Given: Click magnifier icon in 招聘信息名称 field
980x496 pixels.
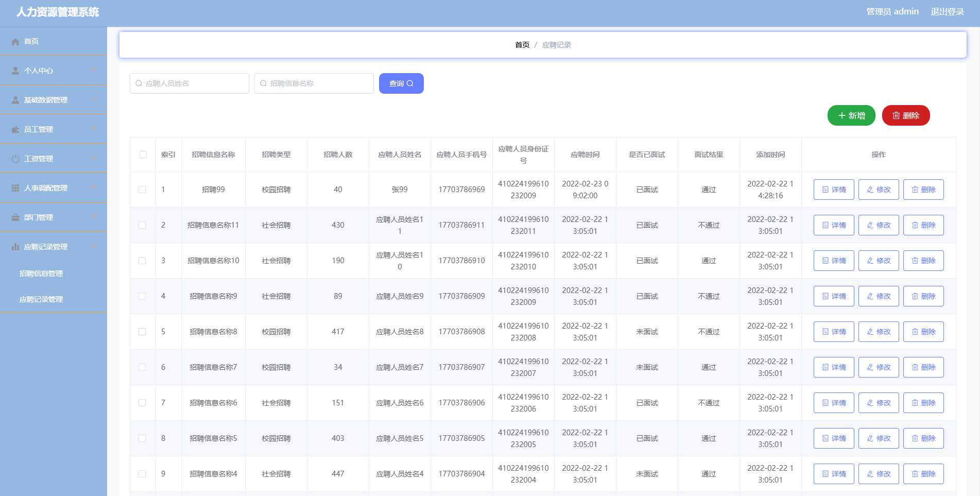Looking at the screenshot, I should point(263,83).
